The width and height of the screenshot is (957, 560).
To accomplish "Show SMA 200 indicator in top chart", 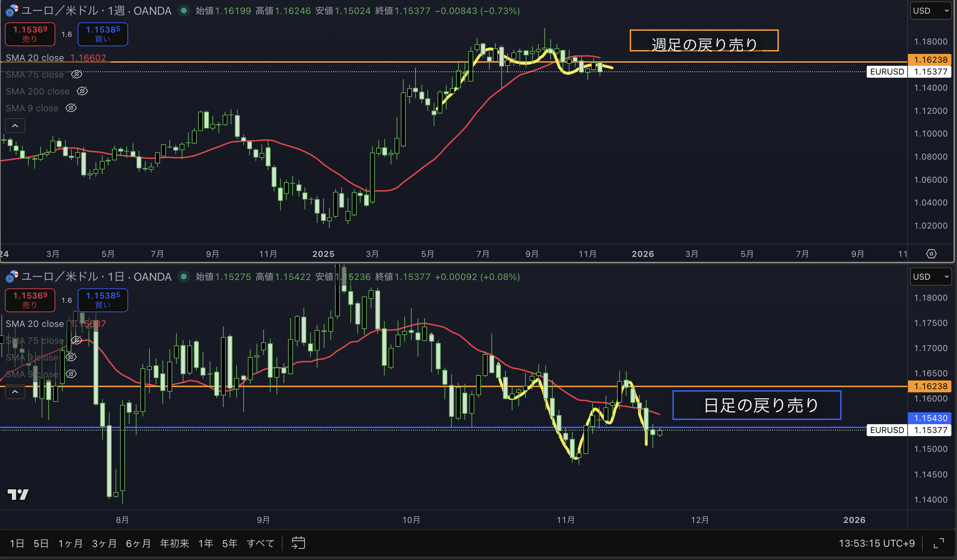I will tap(82, 91).
